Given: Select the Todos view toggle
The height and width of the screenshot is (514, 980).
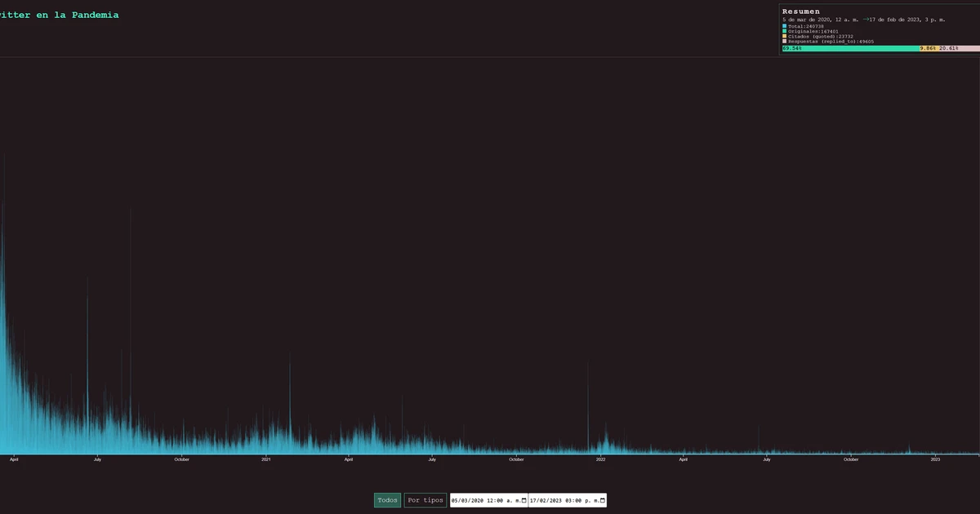Looking at the screenshot, I should 388,500.
